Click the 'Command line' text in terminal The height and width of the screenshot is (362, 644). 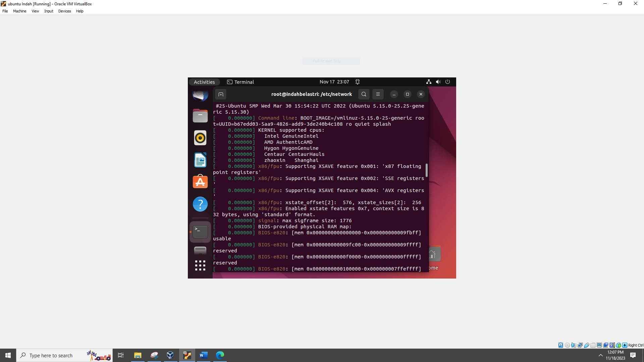(x=276, y=118)
